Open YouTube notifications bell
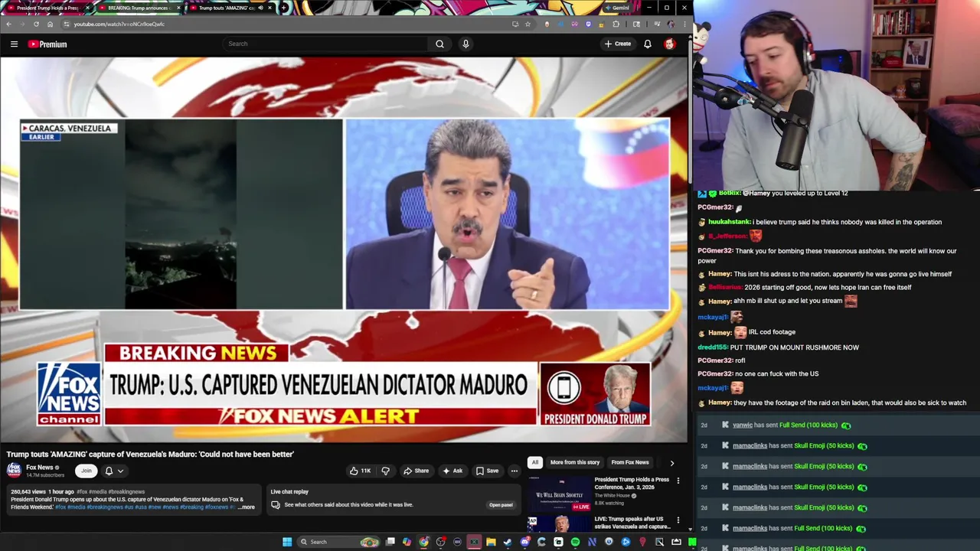This screenshot has width=980, height=551. [648, 44]
